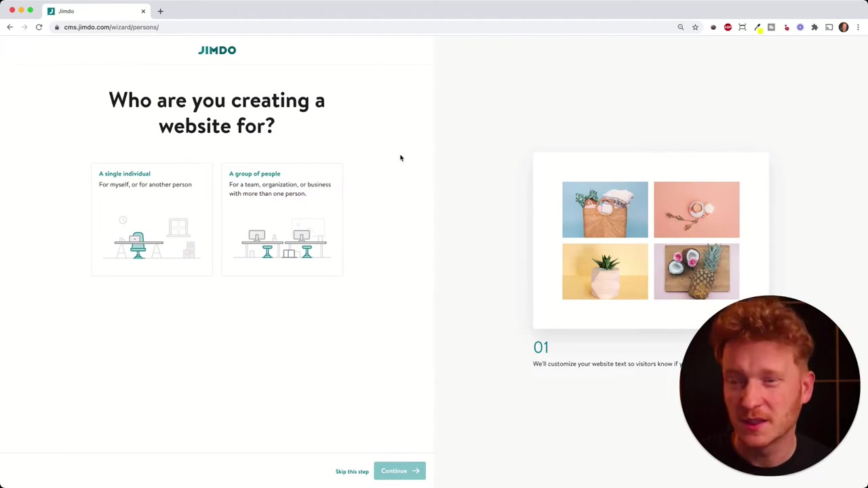Select the 'A group of people' card
This screenshot has height=488, width=868.
282,220
